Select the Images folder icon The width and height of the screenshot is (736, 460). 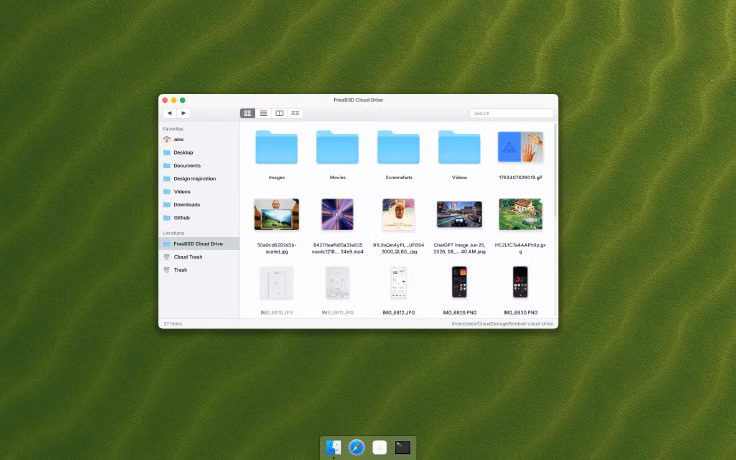click(x=276, y=147)
